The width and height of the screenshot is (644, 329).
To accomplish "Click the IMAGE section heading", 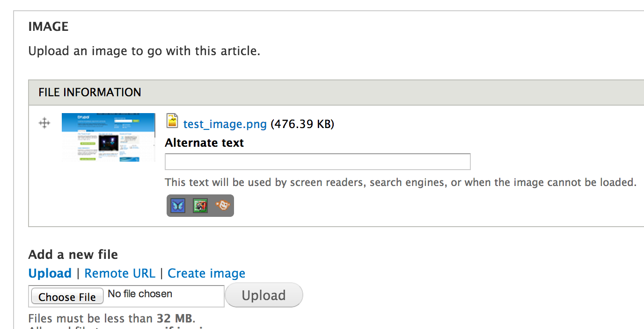I will click(49, 27).
